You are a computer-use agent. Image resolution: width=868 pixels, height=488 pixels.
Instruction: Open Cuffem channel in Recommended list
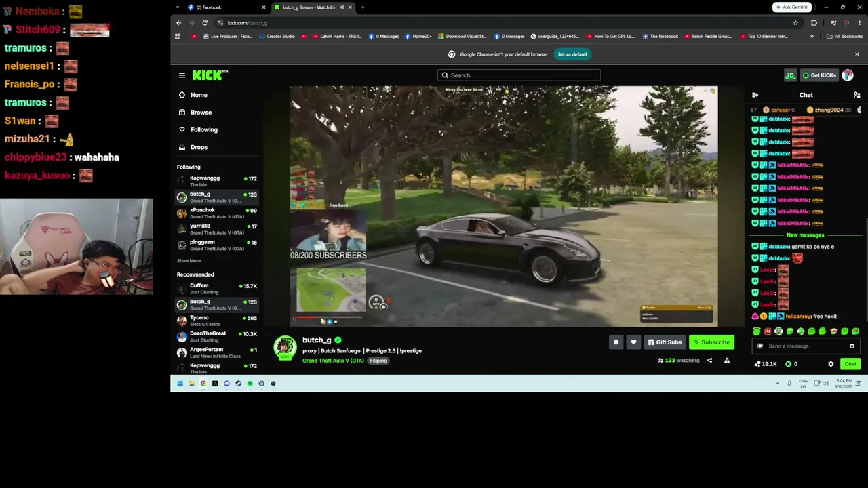[217, 288]
